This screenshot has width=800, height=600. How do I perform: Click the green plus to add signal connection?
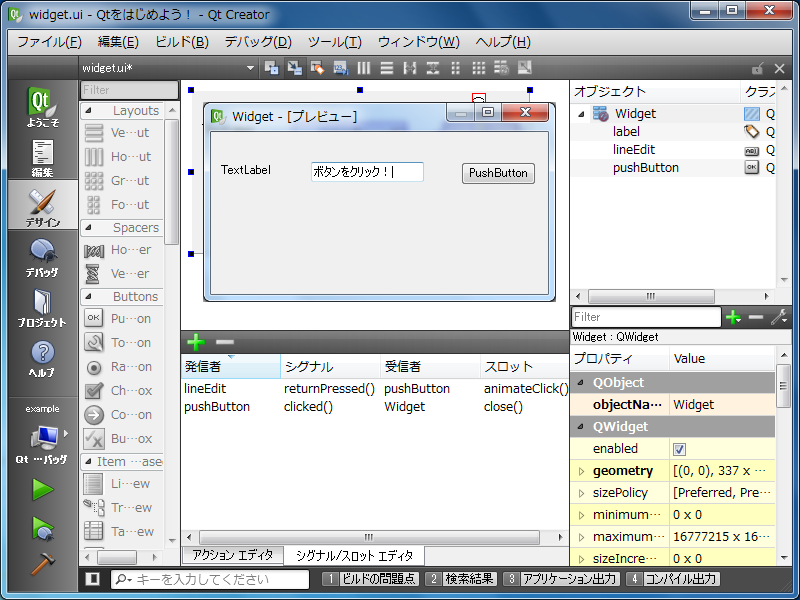[x=196, y=342]
